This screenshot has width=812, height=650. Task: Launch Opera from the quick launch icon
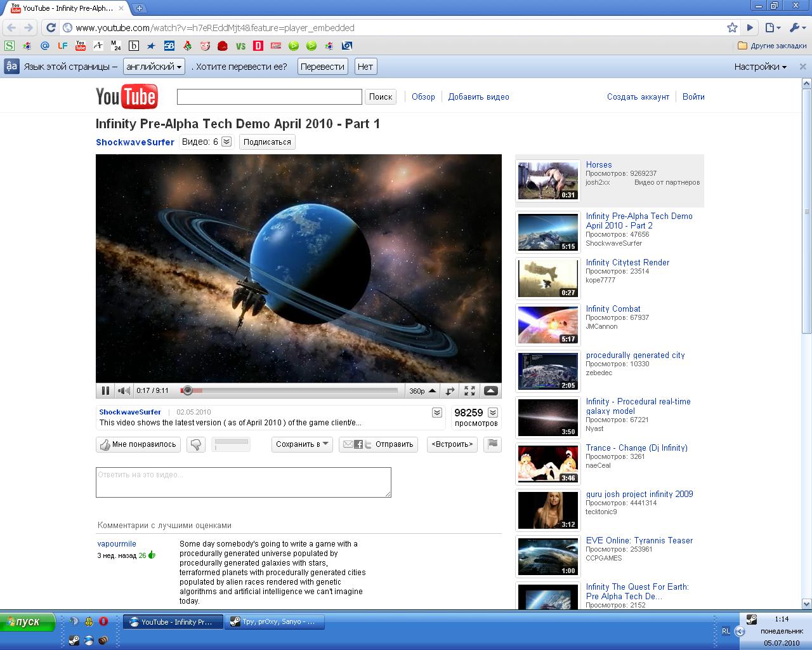tap(103, 621)
